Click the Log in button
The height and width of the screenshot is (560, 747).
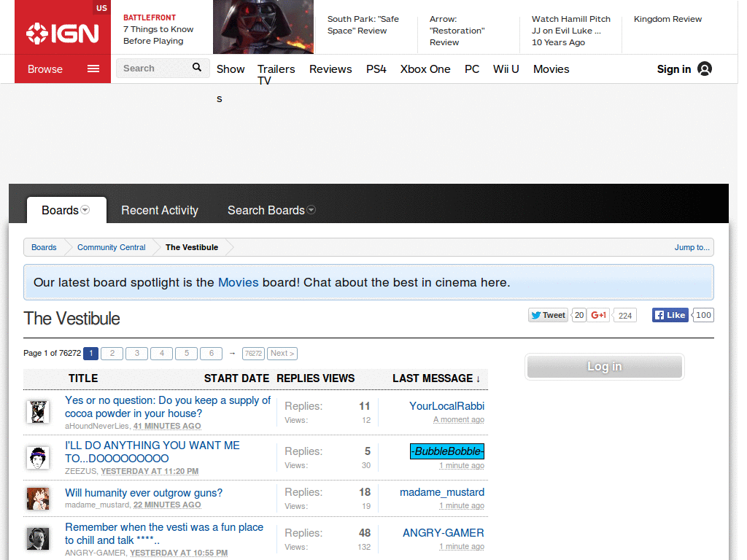604,366
